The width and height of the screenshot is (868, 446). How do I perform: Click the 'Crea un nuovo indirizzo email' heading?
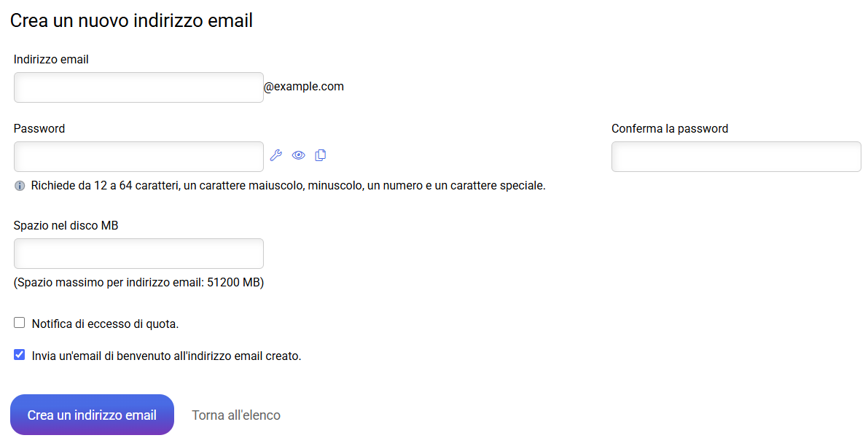click(x=131, y=20)
